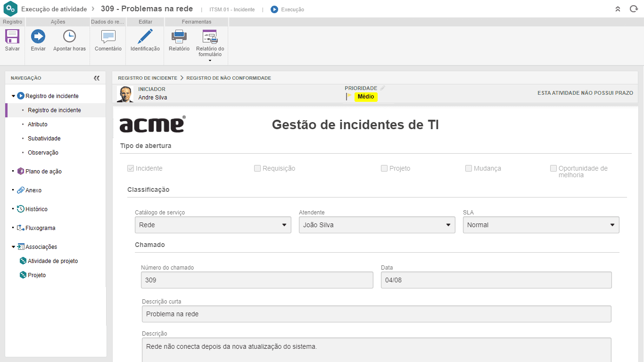Click the Registro de não conformidade breadcrumb

tap(229, 78)
